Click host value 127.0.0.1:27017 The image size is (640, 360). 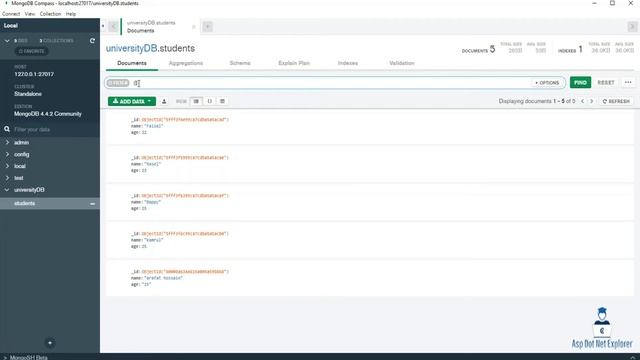pyautogui.click(x=34, y=74)
